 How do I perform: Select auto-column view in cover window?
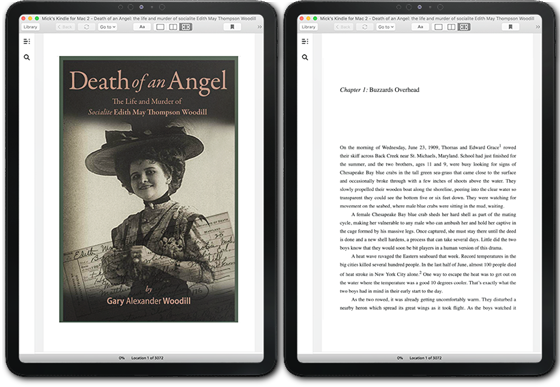click(186, 27)
